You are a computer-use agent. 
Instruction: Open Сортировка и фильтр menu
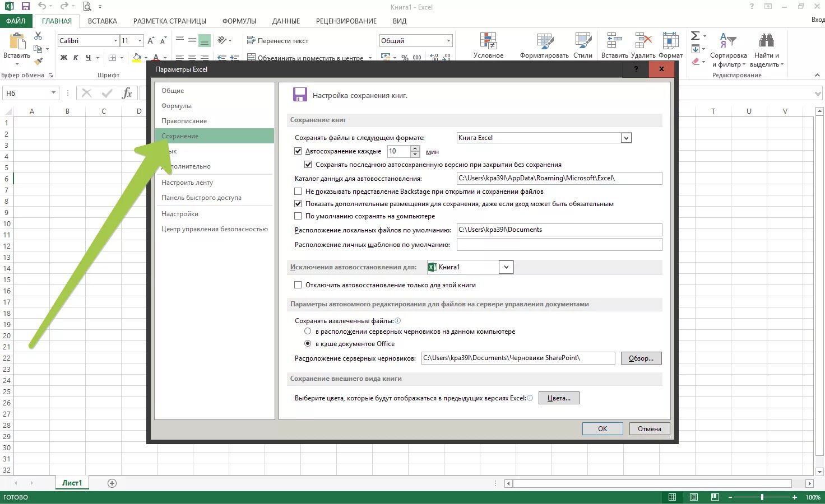tap(728, 50)
